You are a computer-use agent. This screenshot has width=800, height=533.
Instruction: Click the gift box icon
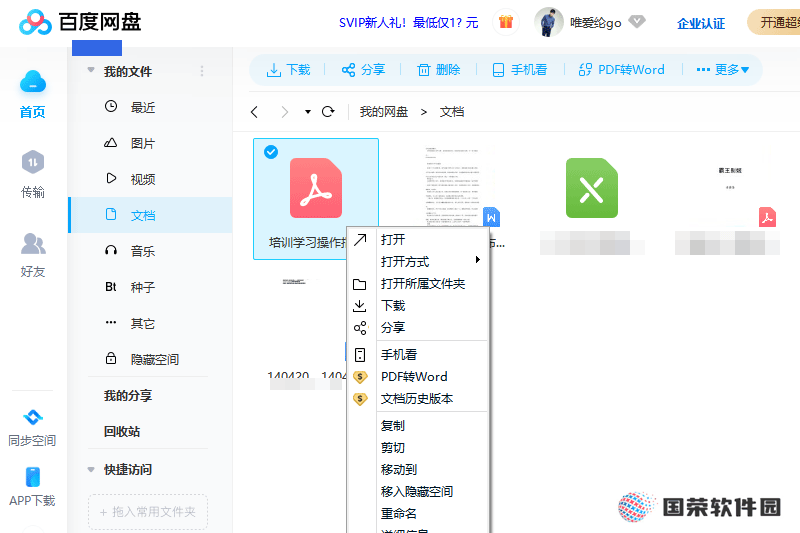pos(506,22)
